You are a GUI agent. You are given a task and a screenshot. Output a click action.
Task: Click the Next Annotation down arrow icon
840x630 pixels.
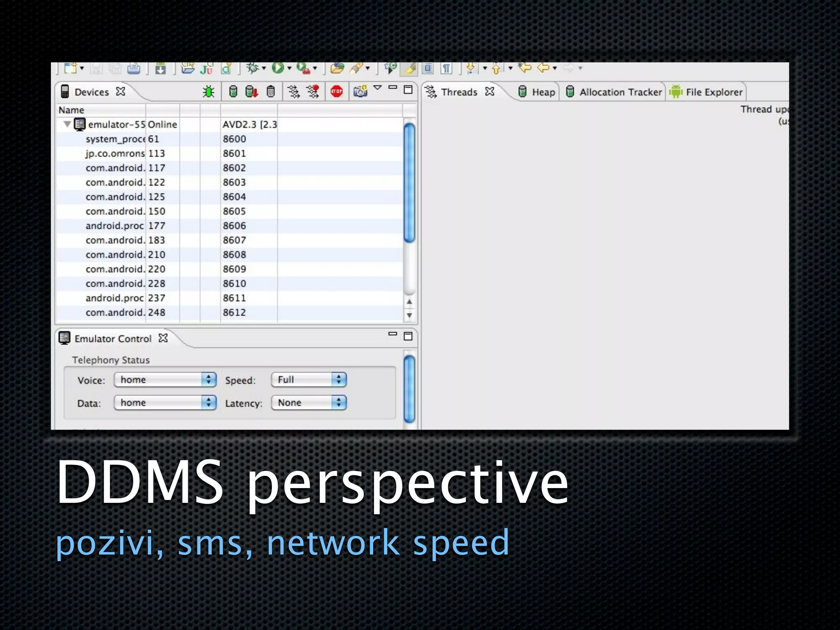(x=472, y=68)
